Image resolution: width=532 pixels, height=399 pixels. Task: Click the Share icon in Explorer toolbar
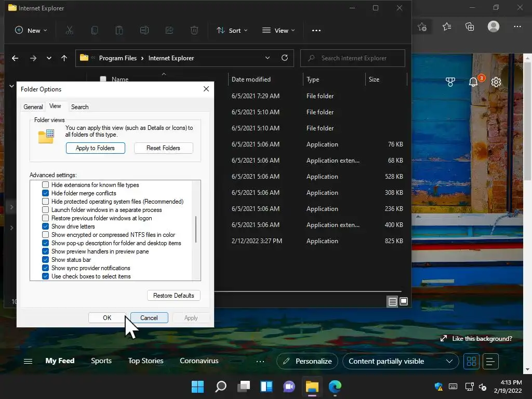(x=169, y=30)
